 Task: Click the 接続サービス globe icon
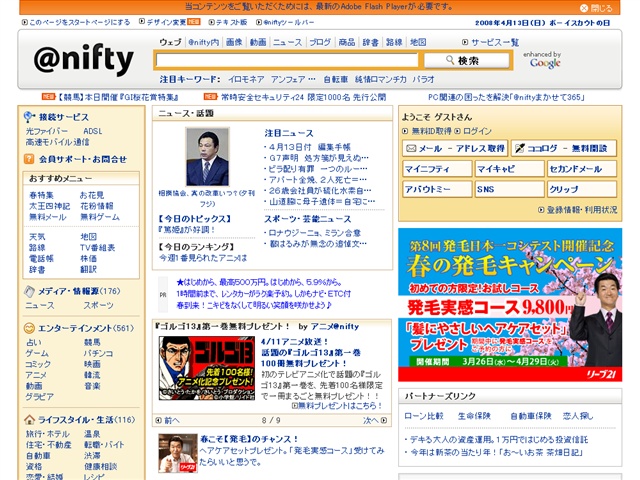tap(29, 117)
